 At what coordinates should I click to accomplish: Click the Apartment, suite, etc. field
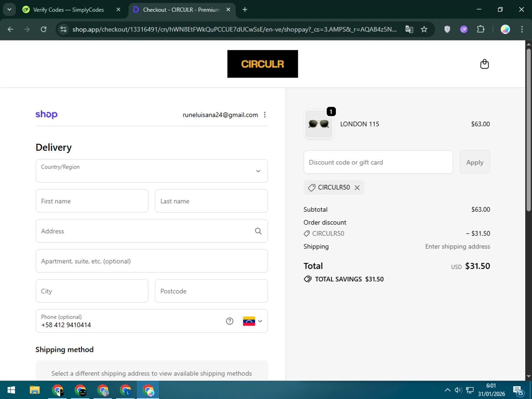tap(152, 261)
